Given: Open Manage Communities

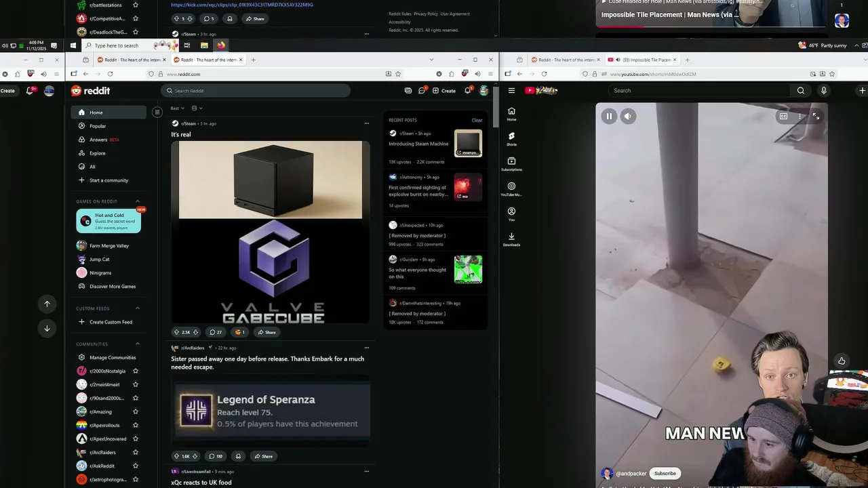Looking at the screenshot, I should [x=108, y=357].
